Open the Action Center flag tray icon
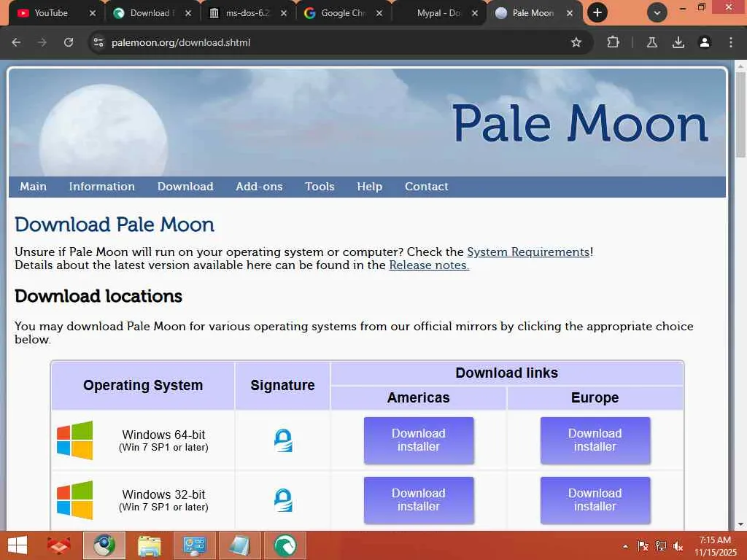The width and height of the screenshot is (747, 560). [x=643, y=546]
